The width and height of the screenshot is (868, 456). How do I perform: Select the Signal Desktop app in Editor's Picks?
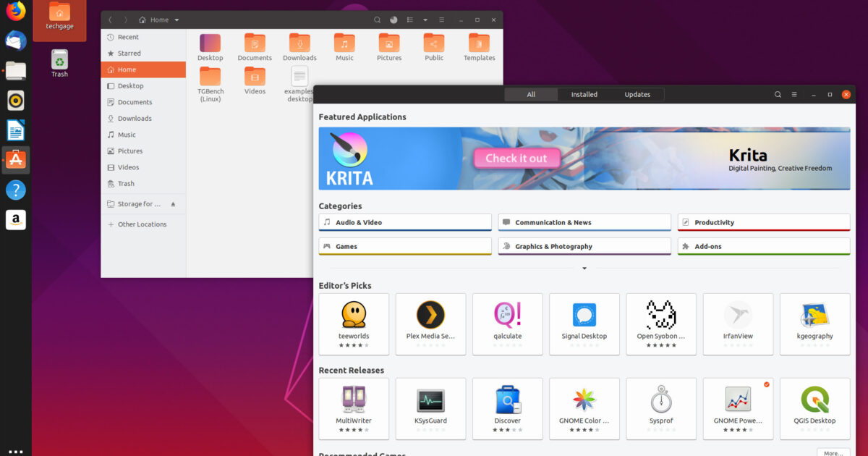584,324
